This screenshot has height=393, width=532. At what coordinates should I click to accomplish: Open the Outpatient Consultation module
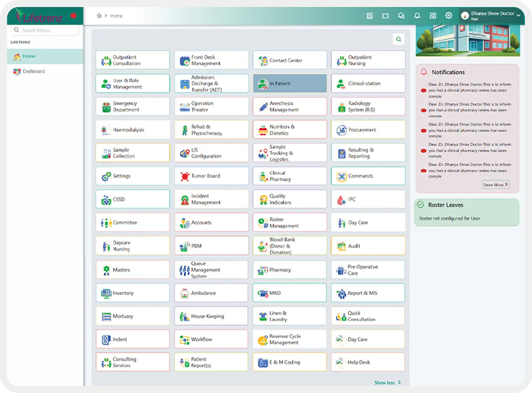pos(133,60)
